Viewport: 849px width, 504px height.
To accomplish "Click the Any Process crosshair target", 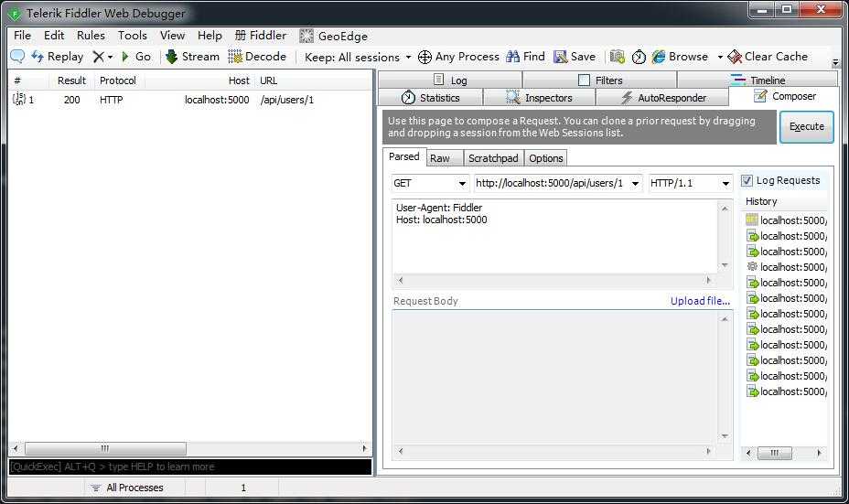I will [x=458, y=57].
